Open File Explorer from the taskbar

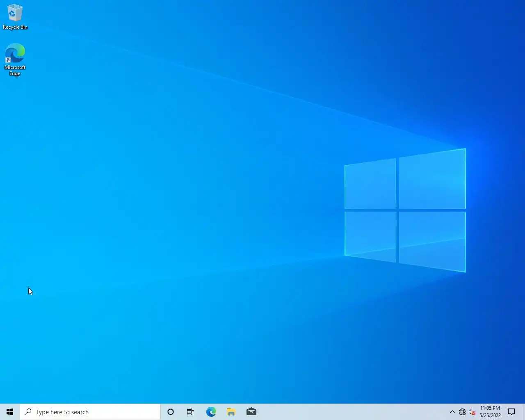(231, 412)
